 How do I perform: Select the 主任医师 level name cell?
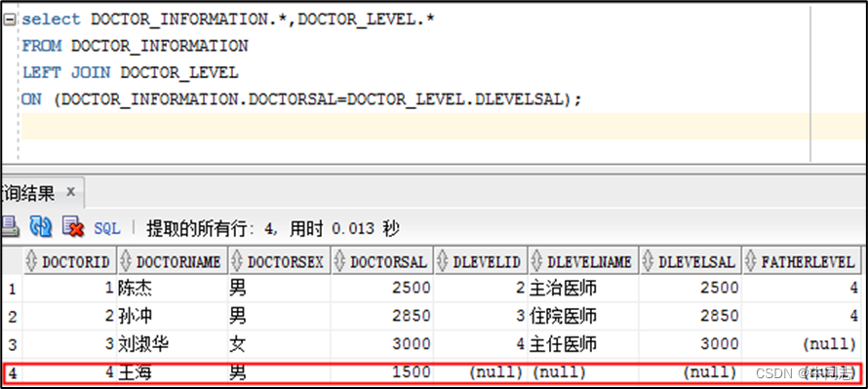[x=583, y=344]
